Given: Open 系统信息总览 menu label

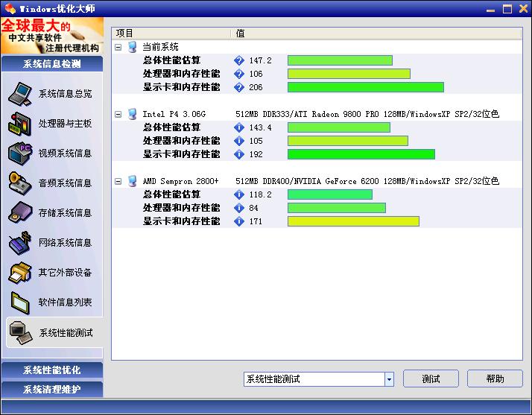Looking at the screenshot, I should [x=65, y=94].
